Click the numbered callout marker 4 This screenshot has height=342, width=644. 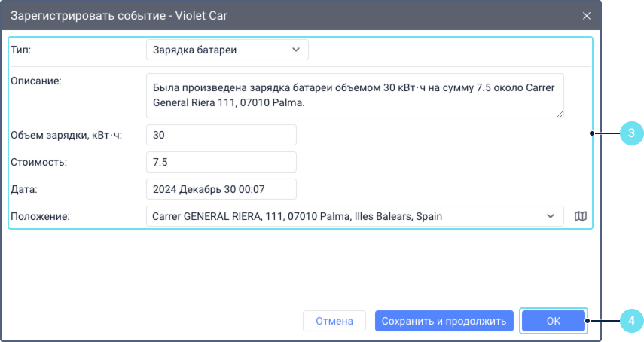[631, 321]
